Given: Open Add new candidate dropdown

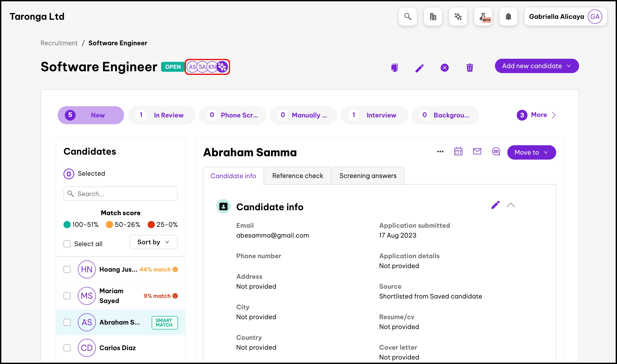Looking at the screenshot, I should point(537,66).
